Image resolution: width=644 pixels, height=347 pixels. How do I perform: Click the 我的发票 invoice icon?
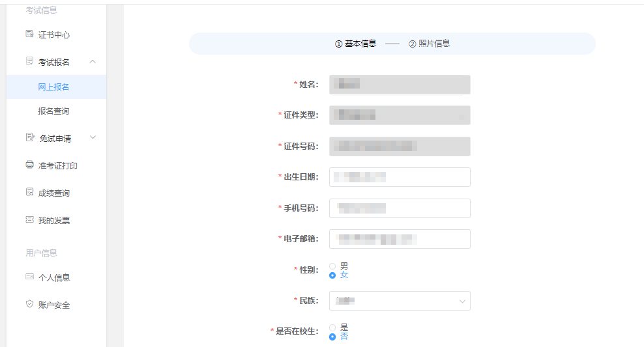(x=29, y=220)
